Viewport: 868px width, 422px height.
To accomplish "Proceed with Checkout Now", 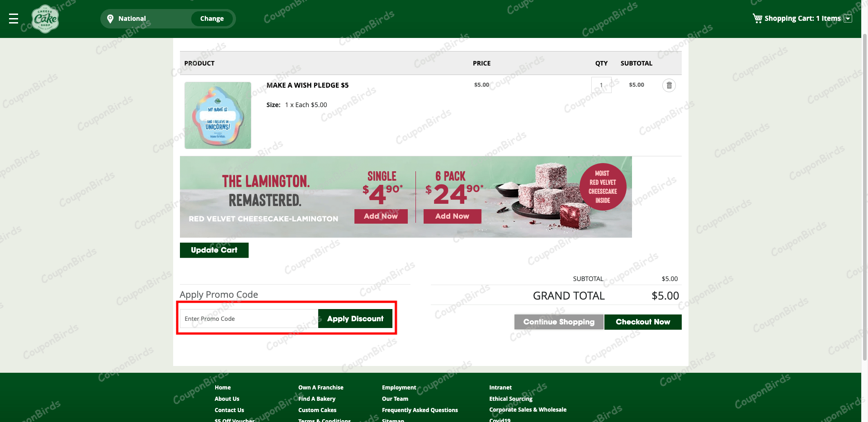I will [x=642, y=322].
